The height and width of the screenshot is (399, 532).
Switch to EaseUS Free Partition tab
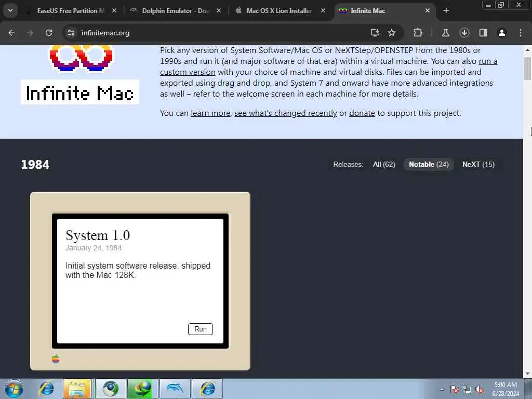[x=71, y=11]
